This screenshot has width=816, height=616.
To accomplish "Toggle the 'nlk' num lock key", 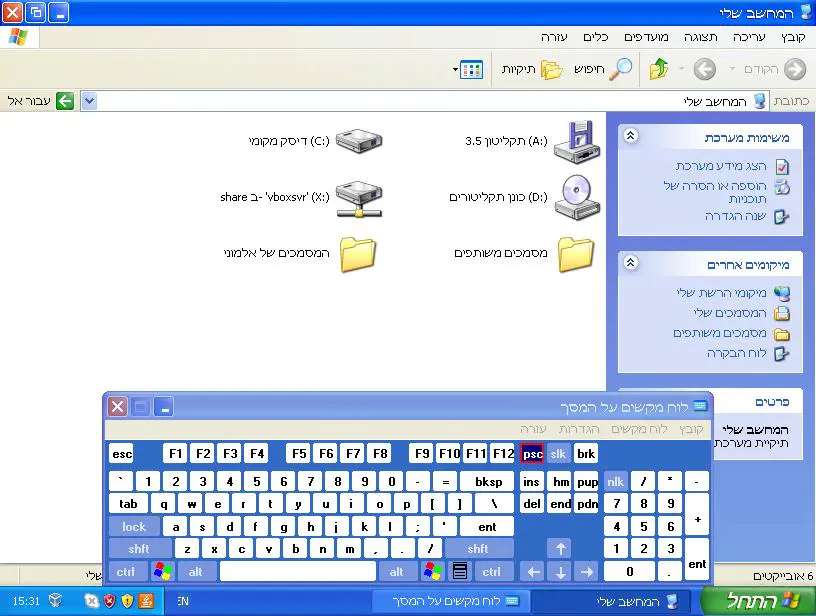I will [616, 481].
